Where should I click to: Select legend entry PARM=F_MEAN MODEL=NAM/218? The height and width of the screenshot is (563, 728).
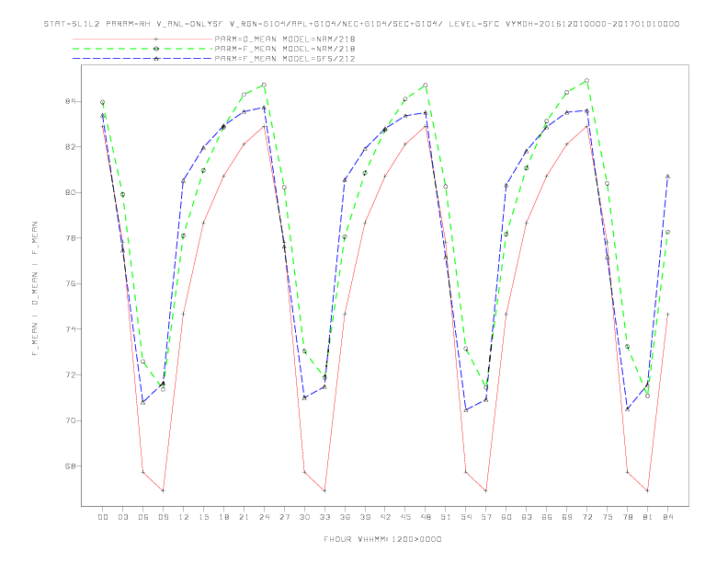point(285,49)
